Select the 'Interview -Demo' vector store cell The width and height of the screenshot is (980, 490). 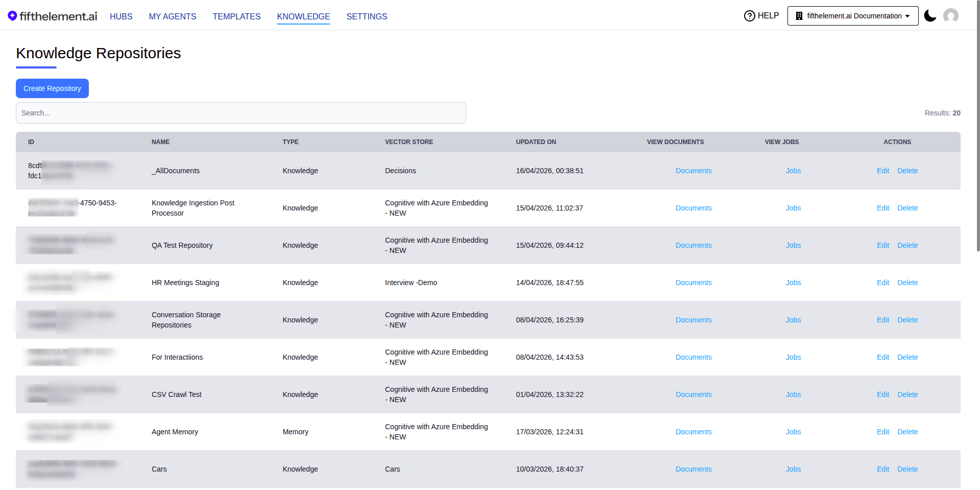click(411, 283)
